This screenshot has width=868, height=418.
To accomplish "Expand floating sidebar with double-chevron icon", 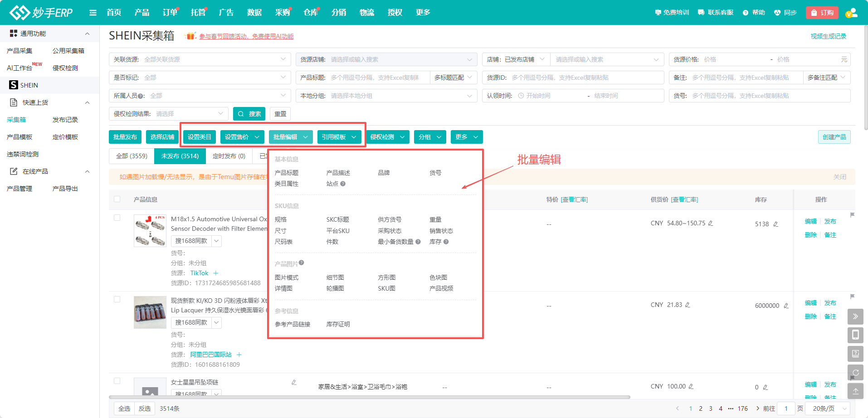I will (x=855, y=316).
